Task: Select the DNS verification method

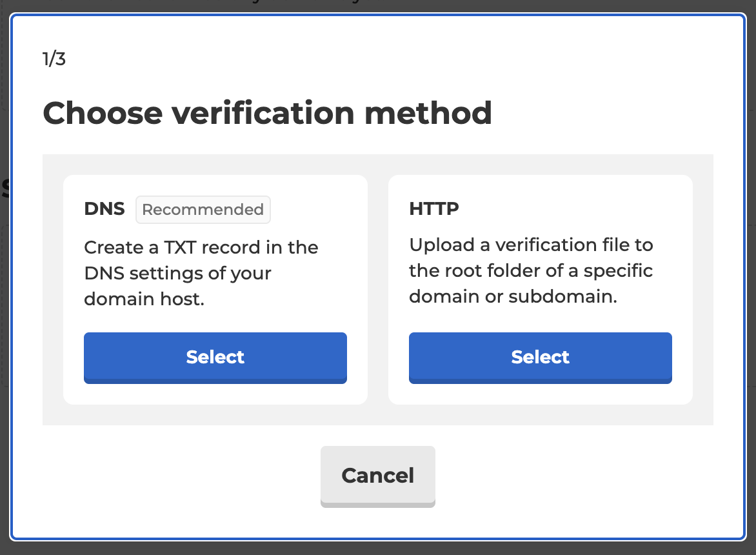Action: (x=215, y=358)
